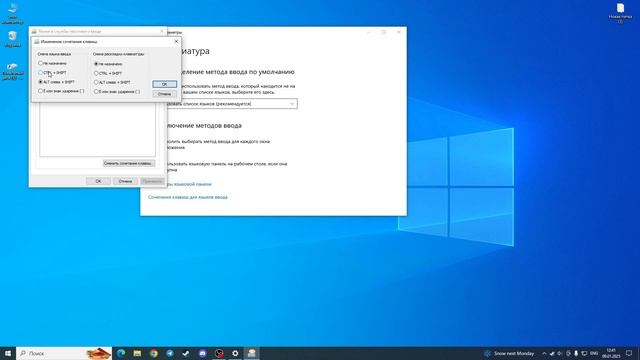Click Отмена in the text services dialog
This screenshot has height=360, width=640.
click(125, 181)
